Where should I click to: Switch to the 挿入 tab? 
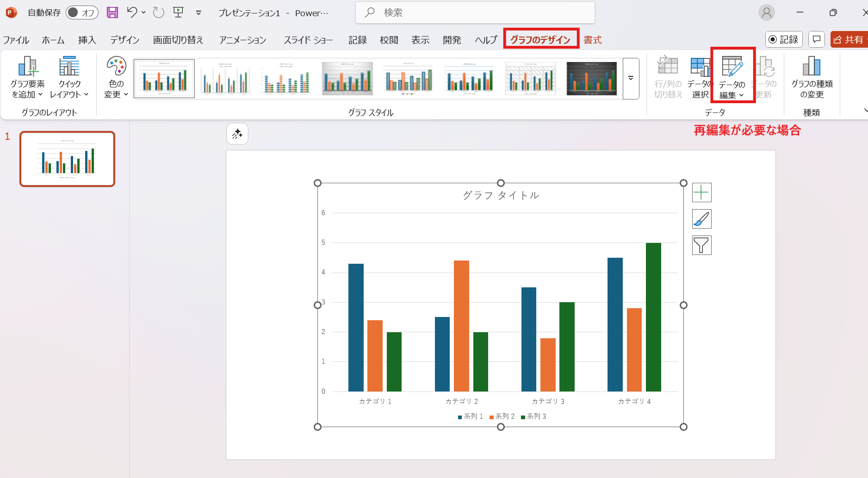click(87, 40)
